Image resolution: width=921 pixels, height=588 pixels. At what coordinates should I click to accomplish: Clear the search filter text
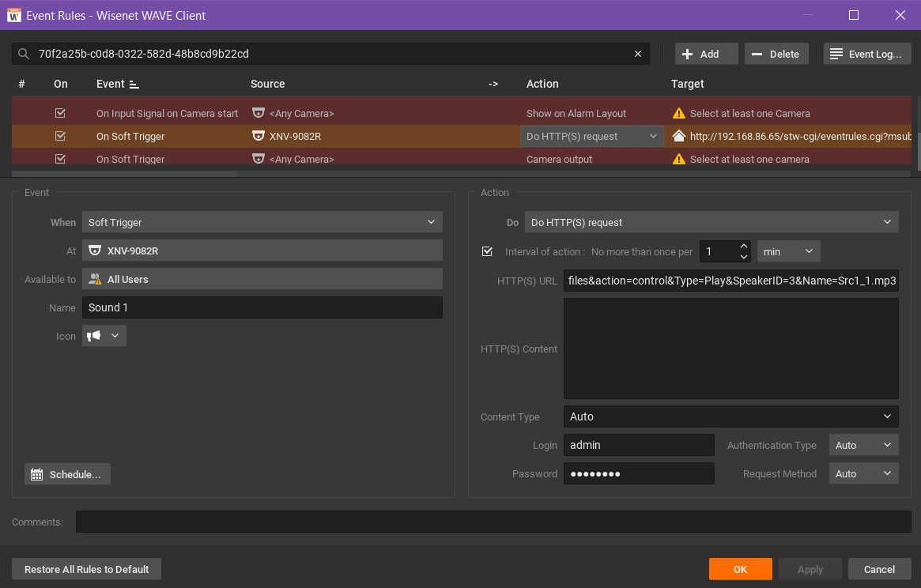point(638,54)
